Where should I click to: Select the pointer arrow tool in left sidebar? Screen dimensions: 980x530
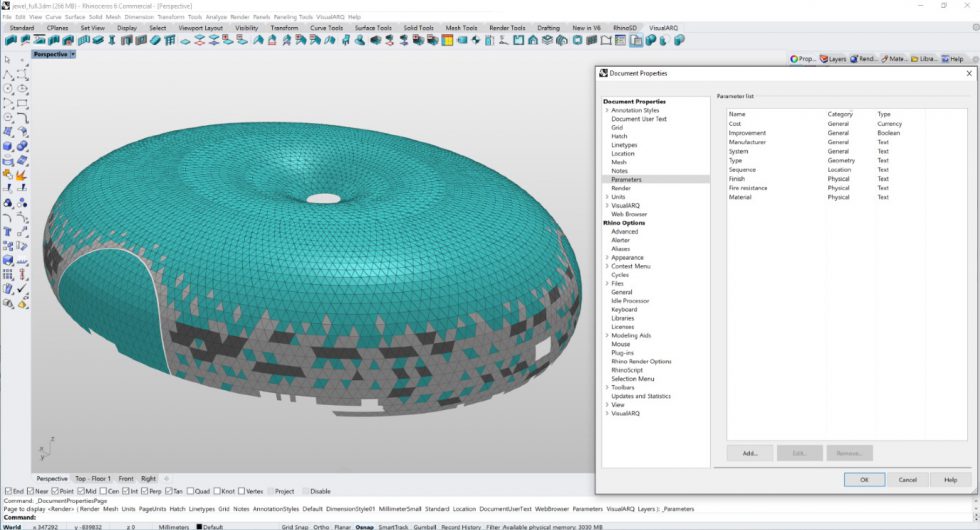click(8, 60)
